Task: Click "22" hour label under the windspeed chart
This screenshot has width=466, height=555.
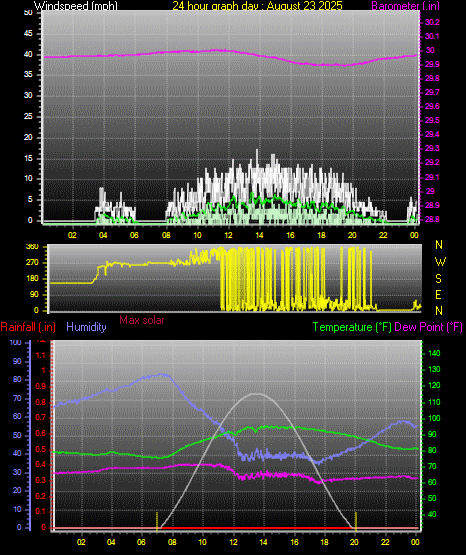Action: click(383, 235)
